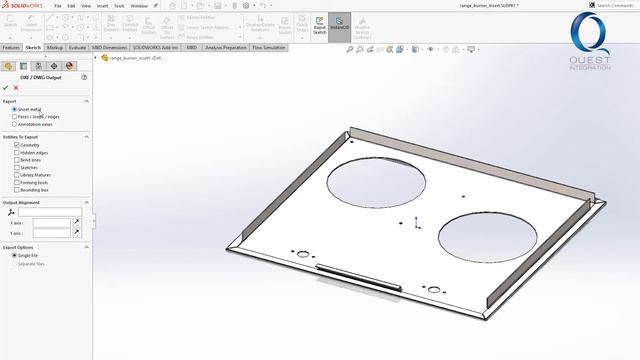The width and height of the screenshot is (640, 360).
Task: Uncheck the Geometry checkbox
Action: [17, 145]
